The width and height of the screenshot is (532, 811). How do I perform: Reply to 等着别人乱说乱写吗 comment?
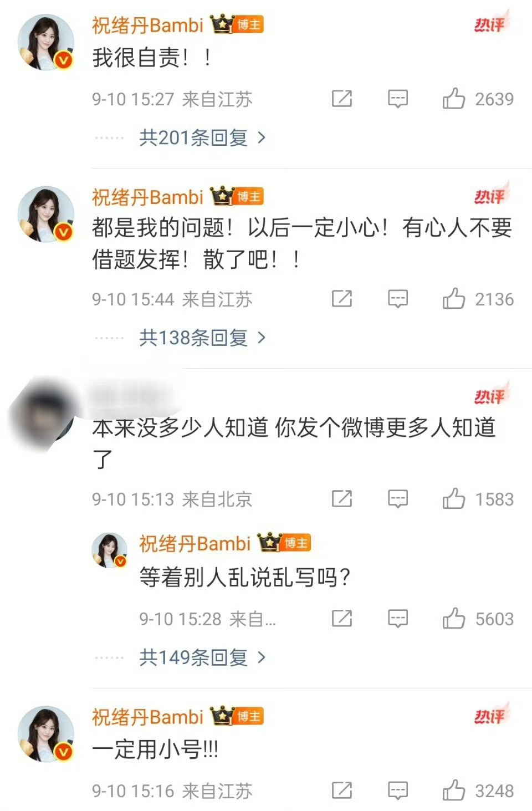pyautogui.click(x=397, y=619)
